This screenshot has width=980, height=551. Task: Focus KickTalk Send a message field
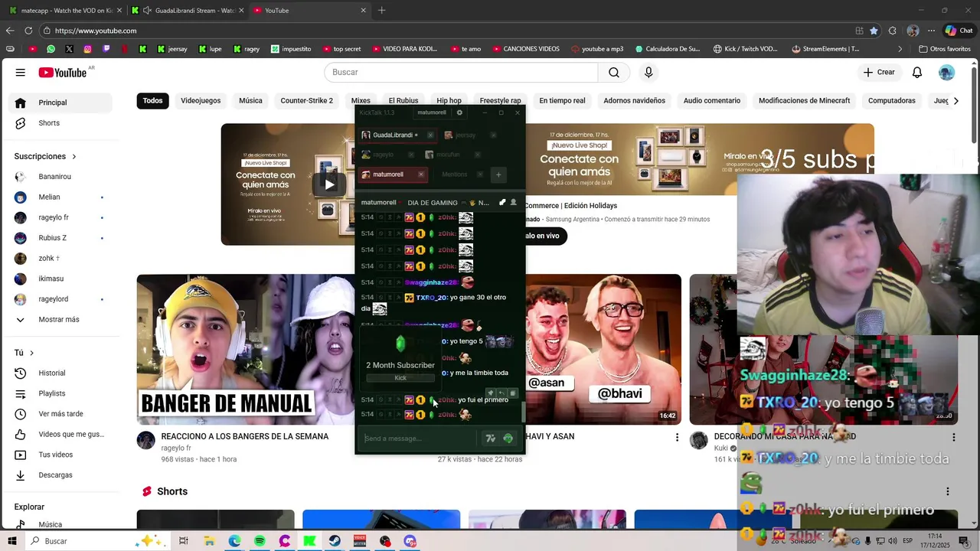[x=420, y=439]
